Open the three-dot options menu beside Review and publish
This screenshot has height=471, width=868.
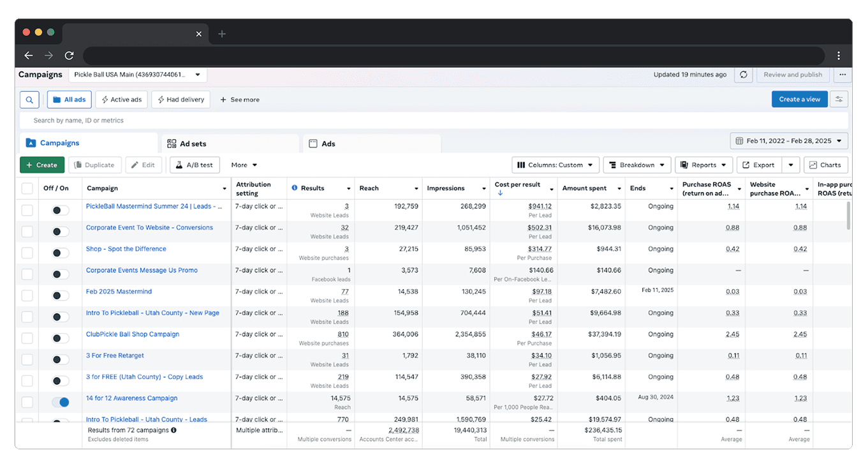coord(842,75)
